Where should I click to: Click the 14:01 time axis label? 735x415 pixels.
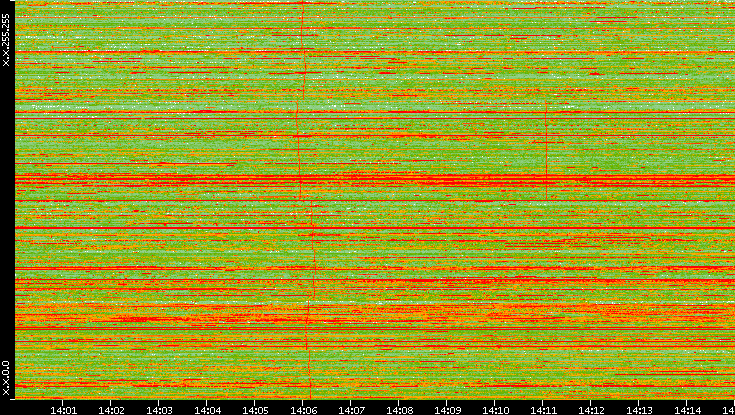63,410
